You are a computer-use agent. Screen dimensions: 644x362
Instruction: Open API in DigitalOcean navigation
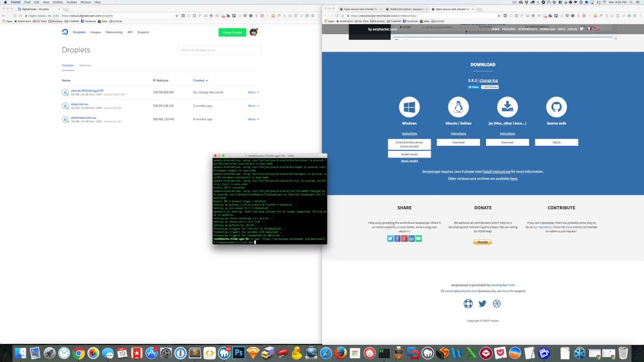point(130,32)
